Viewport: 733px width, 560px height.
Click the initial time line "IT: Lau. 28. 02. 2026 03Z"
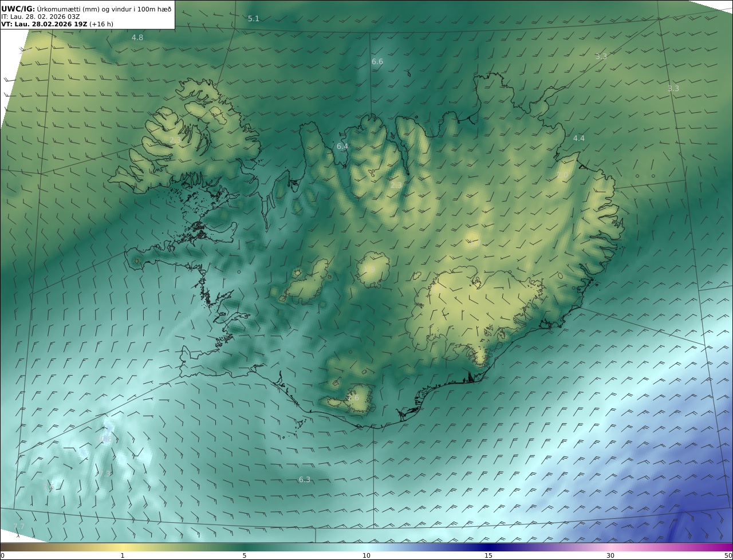click(x=40, y=17)
